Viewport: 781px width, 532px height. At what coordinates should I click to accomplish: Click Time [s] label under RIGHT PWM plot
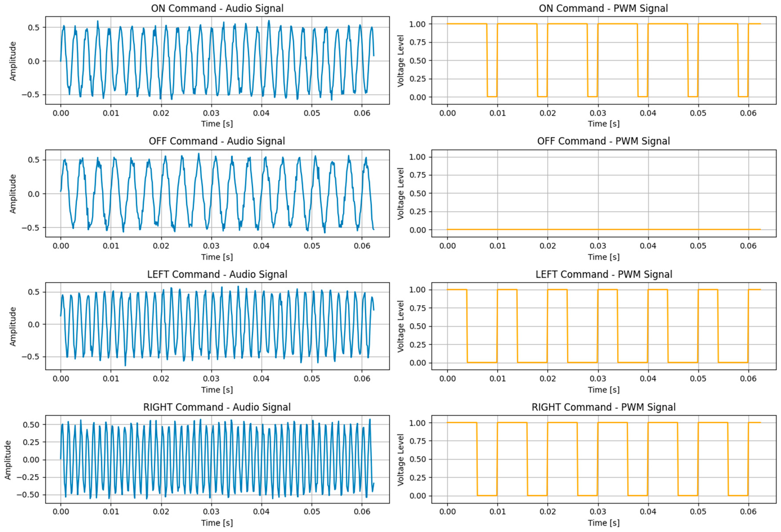coord(604,523)
